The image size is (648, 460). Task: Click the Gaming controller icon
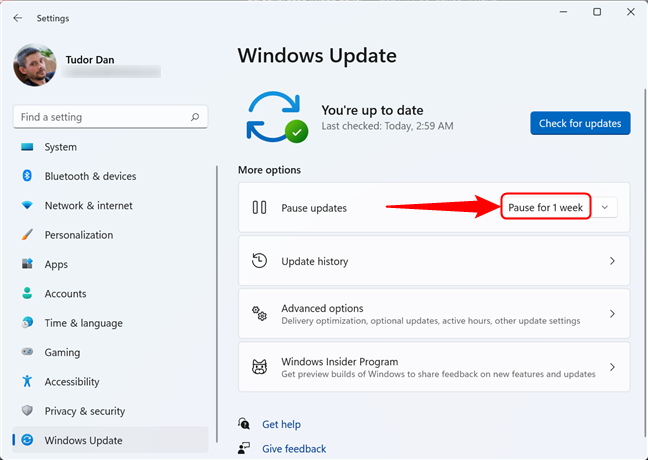pos(27,352)
